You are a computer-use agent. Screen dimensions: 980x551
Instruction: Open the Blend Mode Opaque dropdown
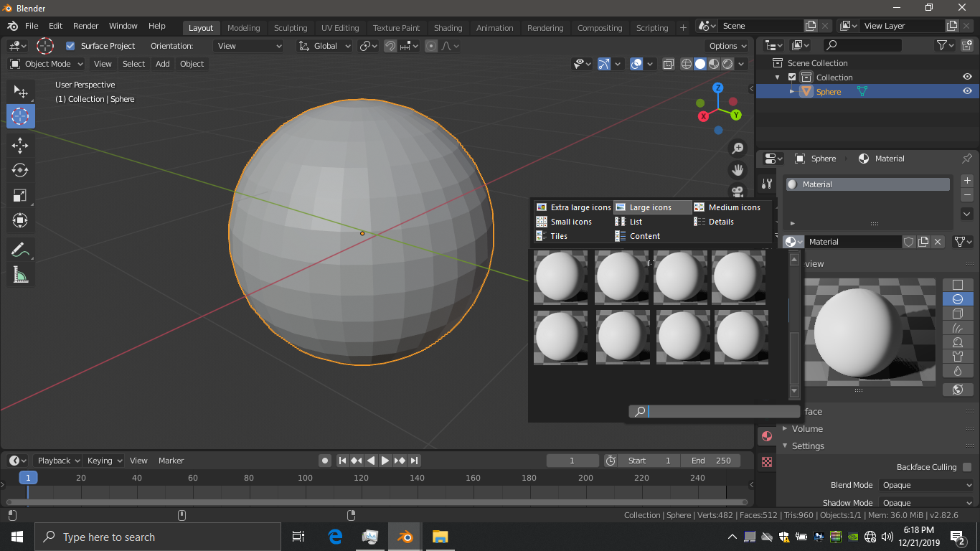[x=926, y=485]
